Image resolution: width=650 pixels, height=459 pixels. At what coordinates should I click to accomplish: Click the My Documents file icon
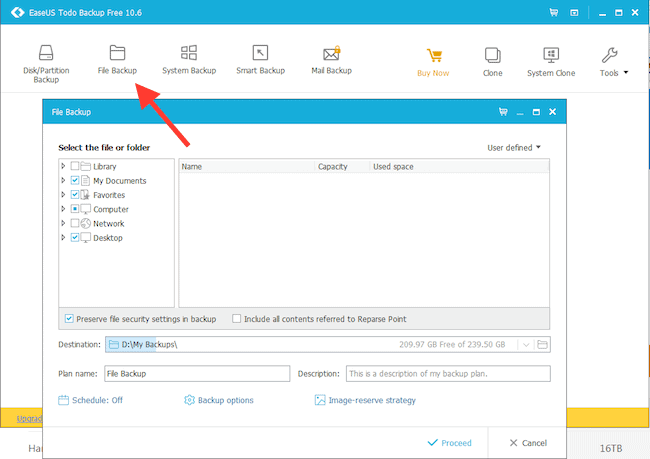pyautogui.click(x=85, y=180)
